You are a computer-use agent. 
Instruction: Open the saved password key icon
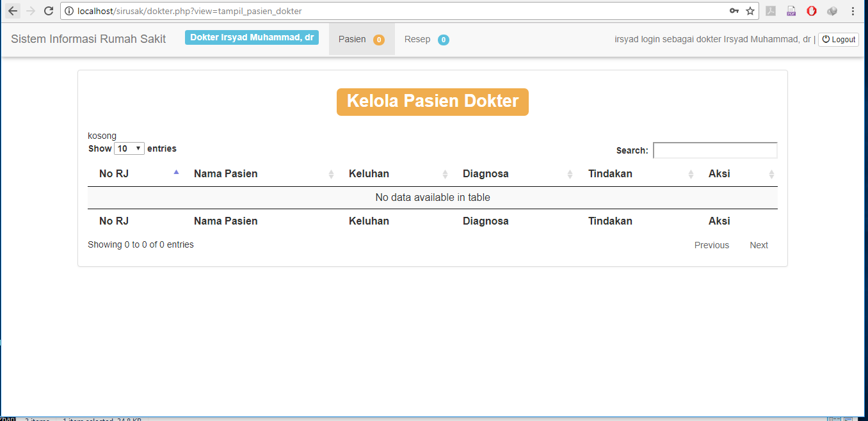coord(734,11)
